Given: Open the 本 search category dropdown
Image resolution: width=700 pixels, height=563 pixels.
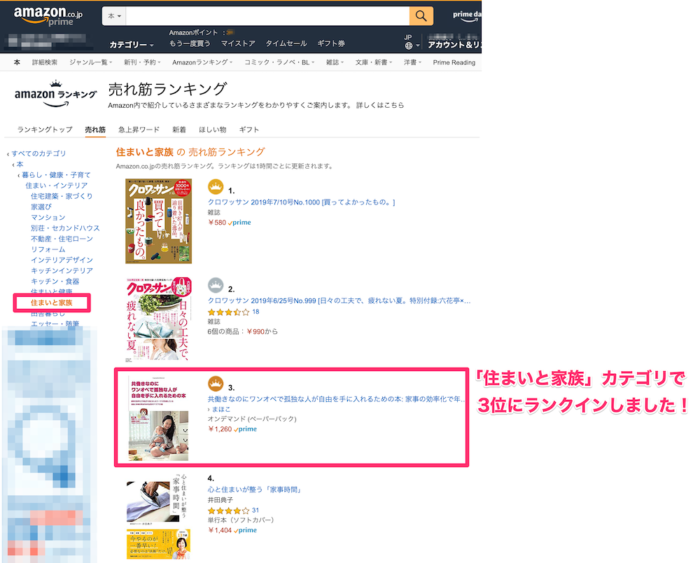Looking at the screenshot, I should click(114, 16).
